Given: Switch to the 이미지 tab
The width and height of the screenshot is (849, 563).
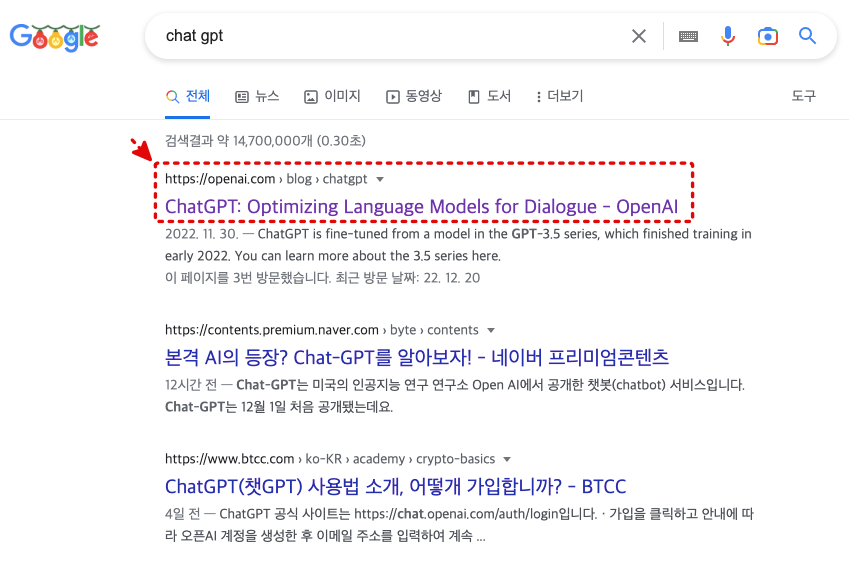Looking at the screenshot, I should pyautogui.click(x=332, y=96).
